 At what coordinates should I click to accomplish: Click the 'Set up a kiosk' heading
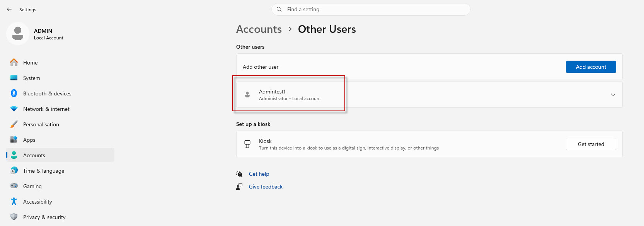click(253, 124)
